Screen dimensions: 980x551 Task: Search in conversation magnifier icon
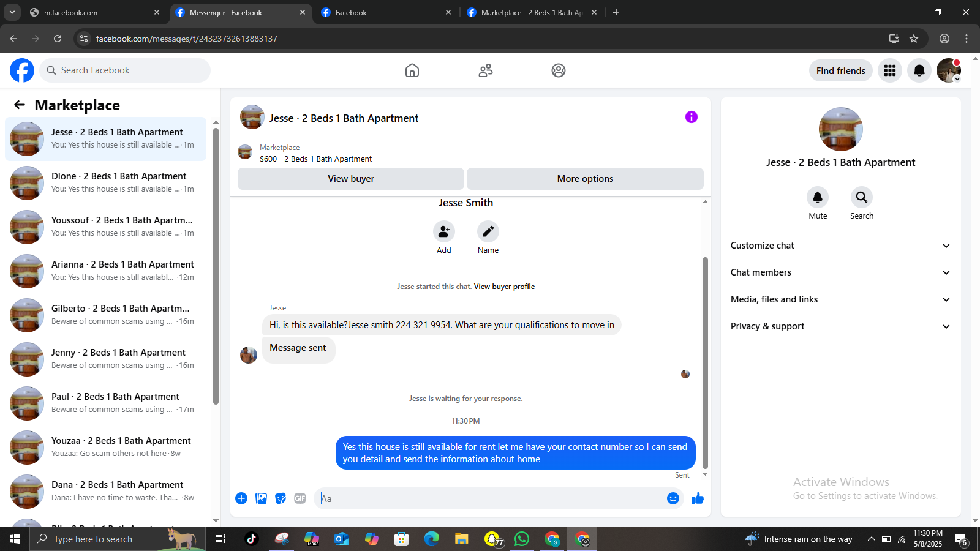pos(862,197)
